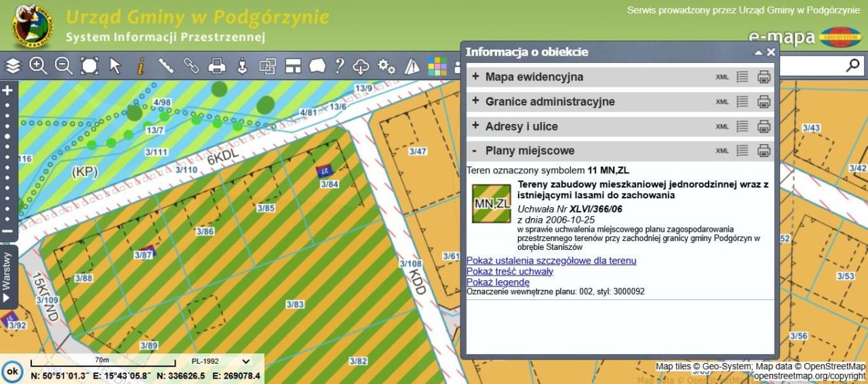Click the MN,ZL legend swatch
This screenshot has height=384, width=868.
point(492,203)
